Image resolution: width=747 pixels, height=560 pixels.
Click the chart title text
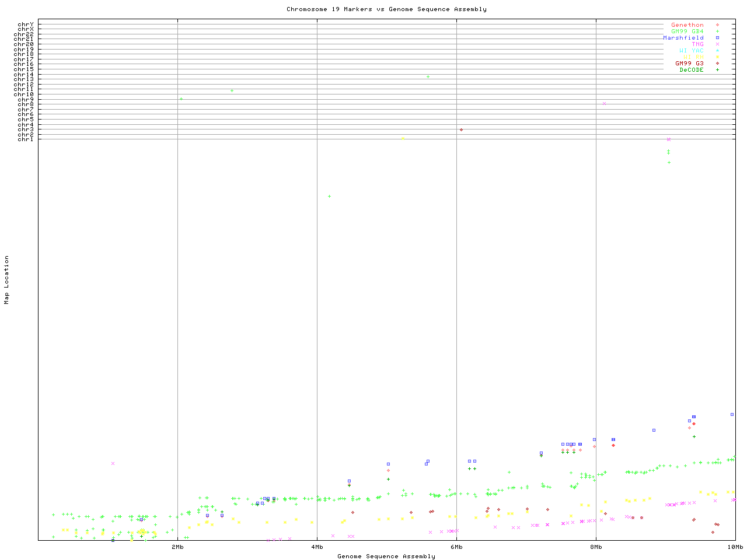[386, 9]
